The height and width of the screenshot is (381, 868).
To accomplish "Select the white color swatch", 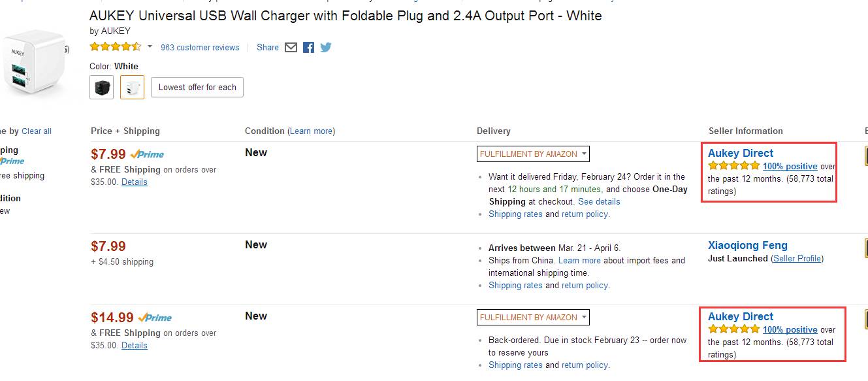I will [133, 88].
